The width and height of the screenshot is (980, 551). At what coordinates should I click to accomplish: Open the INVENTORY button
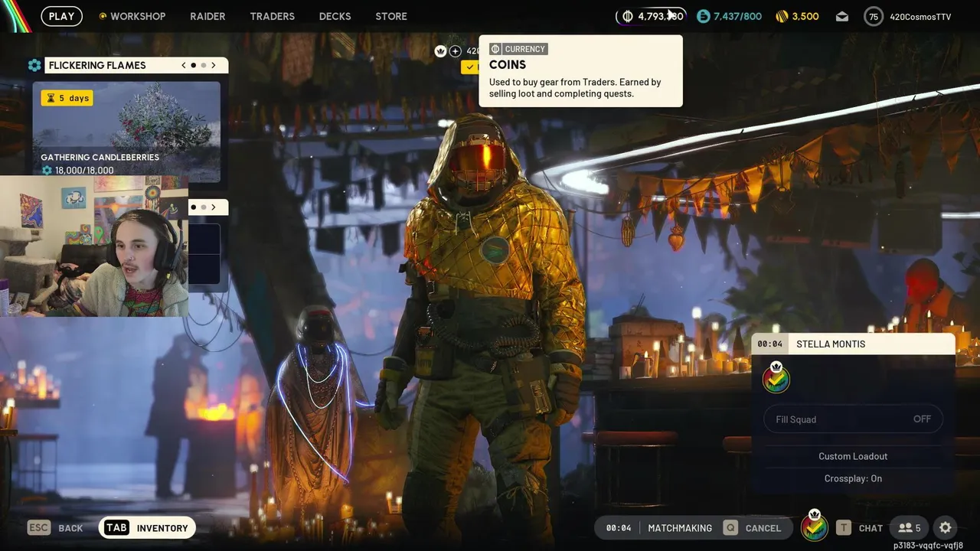[x=147, y=528]
